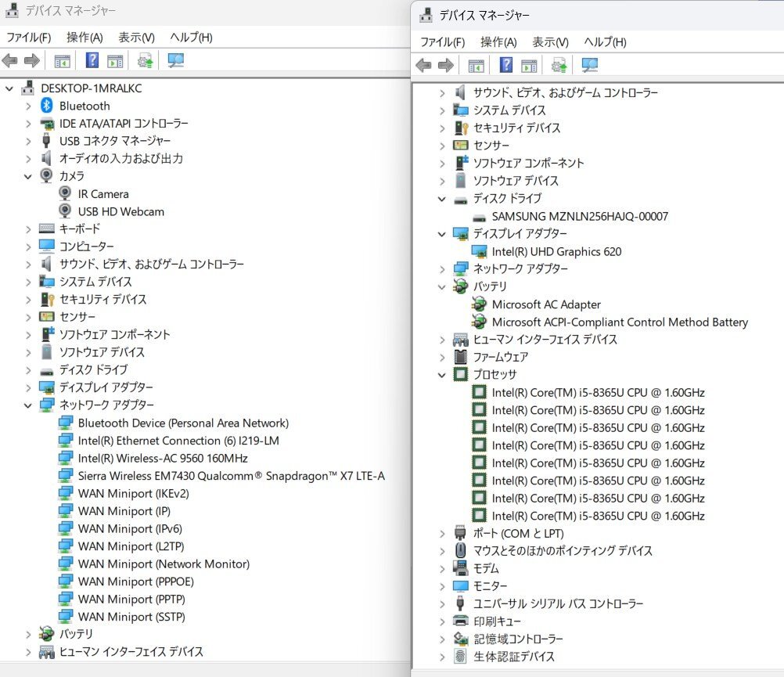Select the Microsoft AC Adapter entry
The image size is (784, 677).
tap(546, 304)
